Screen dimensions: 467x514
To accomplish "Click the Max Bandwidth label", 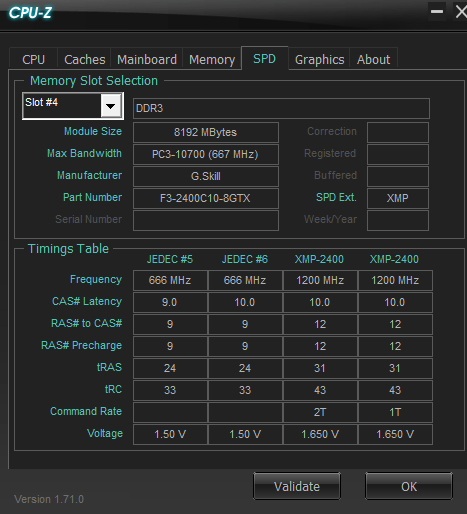I will click(84, 153).
